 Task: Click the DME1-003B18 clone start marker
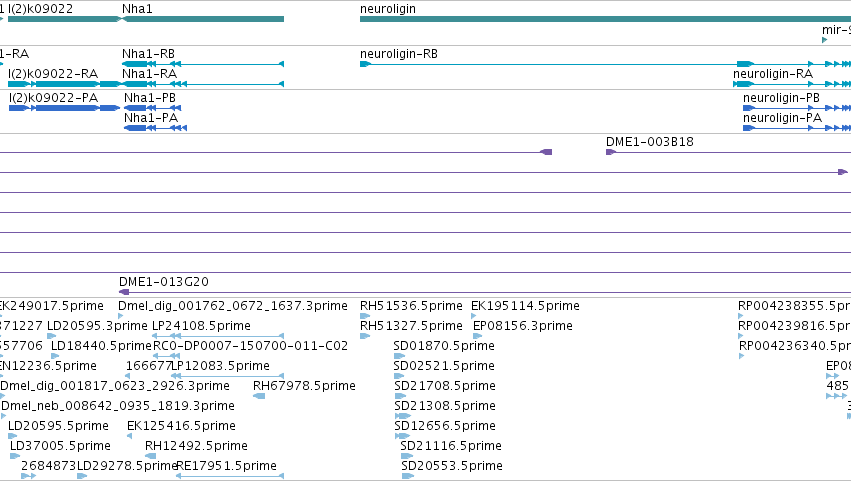[x=611, y=152]
